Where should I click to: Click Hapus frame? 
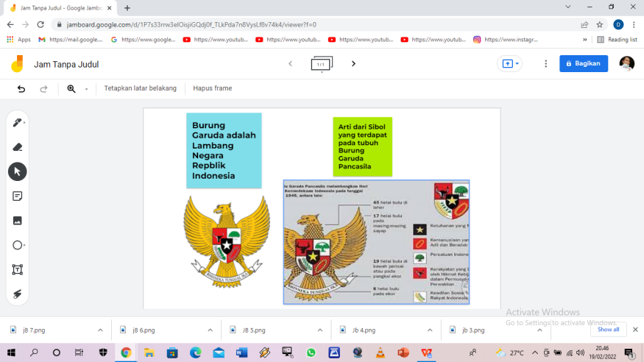pyautogui.click(x=212, y=88)
